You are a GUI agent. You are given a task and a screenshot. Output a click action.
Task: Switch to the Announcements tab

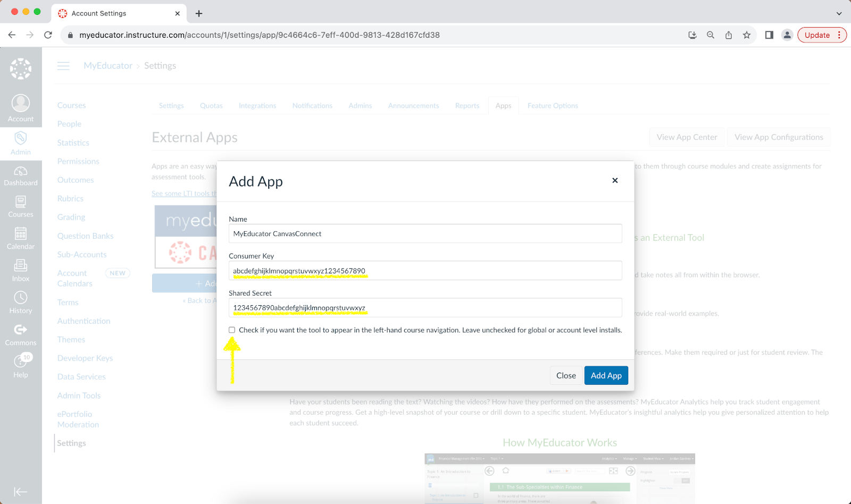click(x=413, y=106)
